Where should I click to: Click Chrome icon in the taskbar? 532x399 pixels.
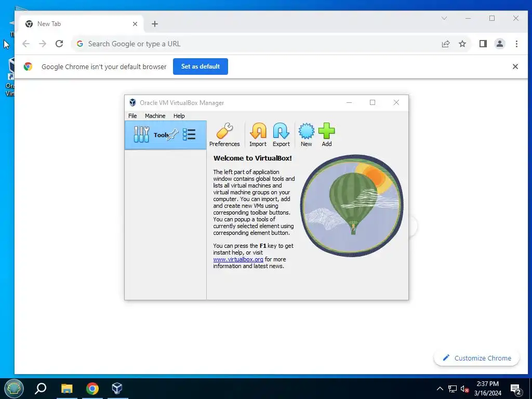pos(92,388)
